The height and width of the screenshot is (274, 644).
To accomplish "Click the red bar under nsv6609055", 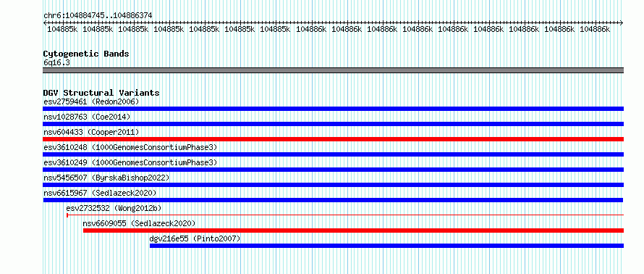I will point(353,231).
